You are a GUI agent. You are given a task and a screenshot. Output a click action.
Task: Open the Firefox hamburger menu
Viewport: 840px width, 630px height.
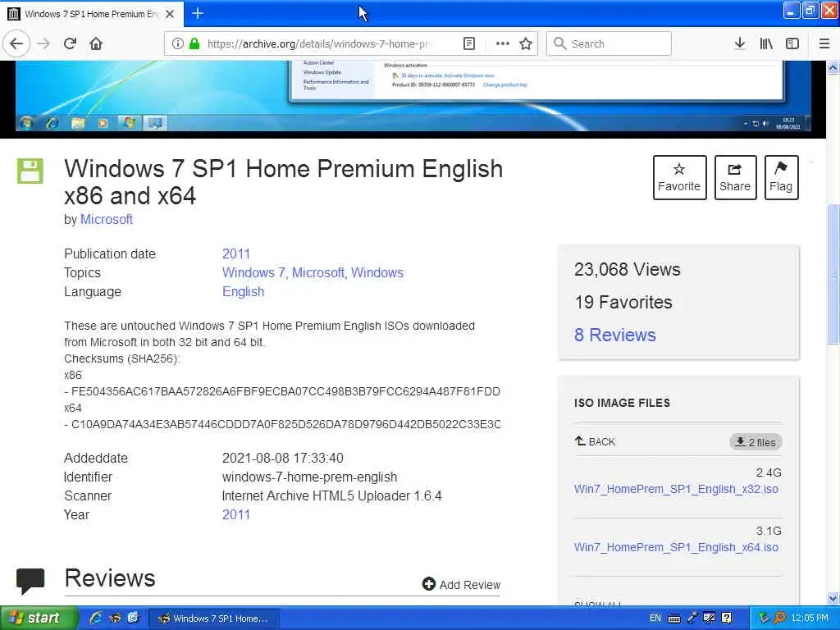point(824,43)
